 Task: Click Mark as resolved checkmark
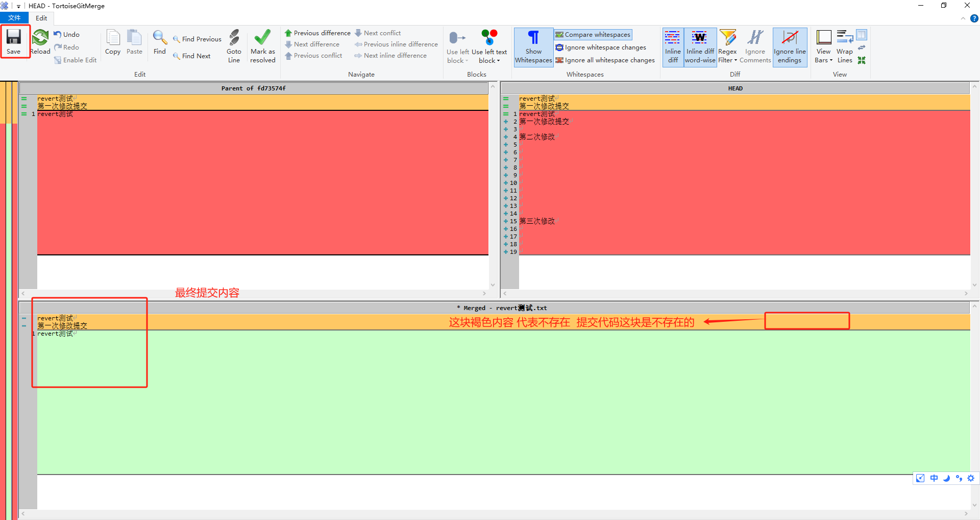pos(263,46)
